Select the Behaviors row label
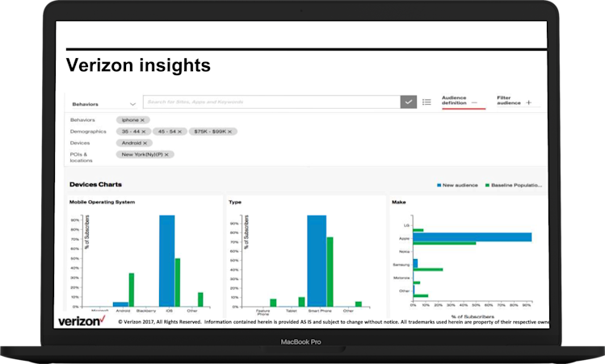The height and width of the screenshot is (364, 605). coord(82,120)
